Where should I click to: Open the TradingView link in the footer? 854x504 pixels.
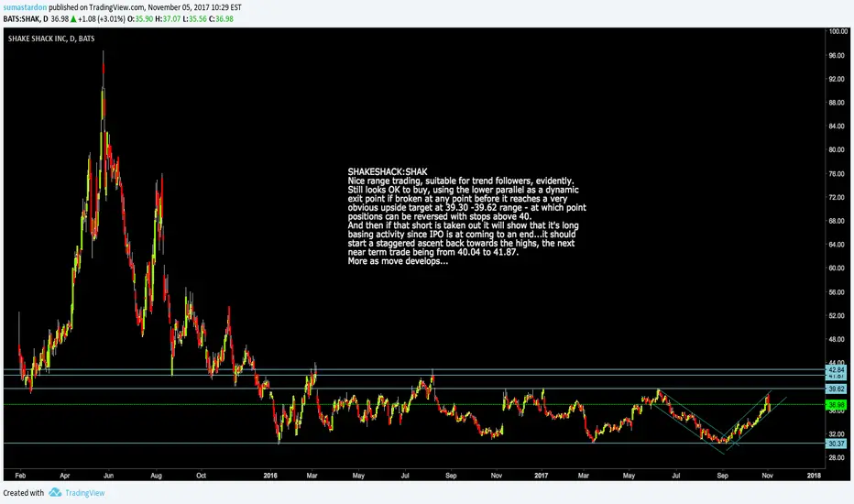pos(85,493)
